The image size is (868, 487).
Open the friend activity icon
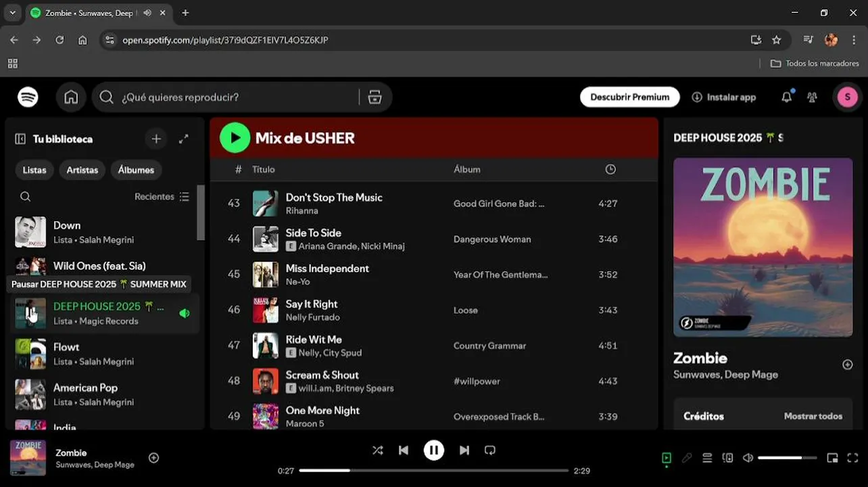[x=812, y=97]
